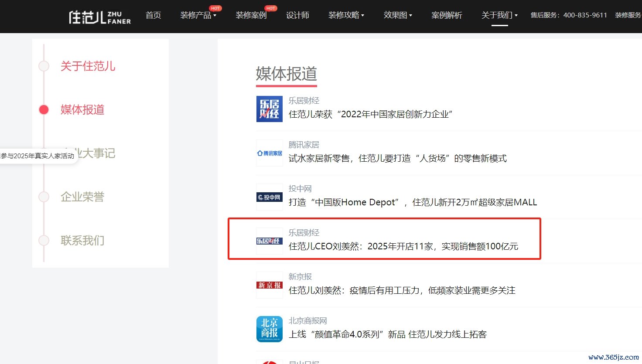Viewport: 642px width, 364px height.
Task: Open the 设计师 navigation item
Action: (298, 15)
